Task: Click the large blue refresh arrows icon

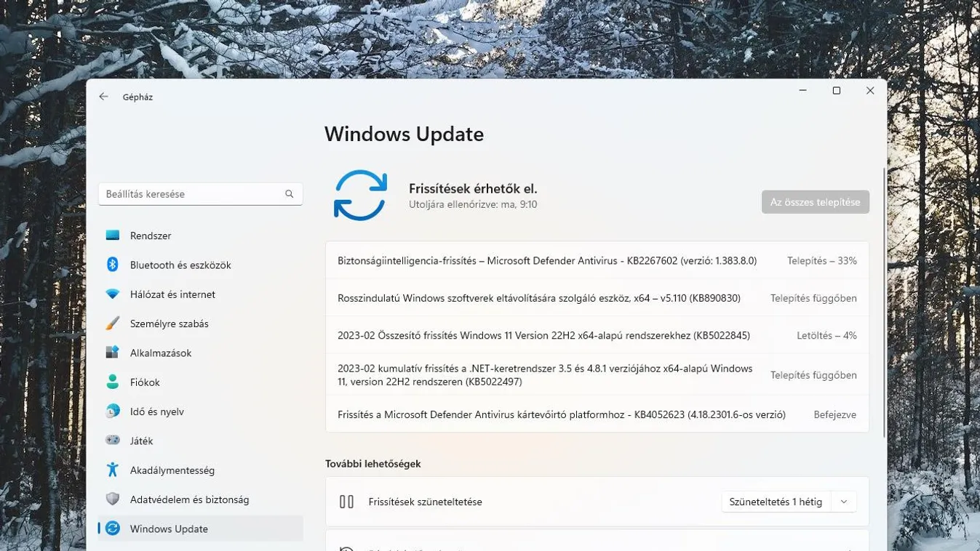Action: click(x=360, y=196)
